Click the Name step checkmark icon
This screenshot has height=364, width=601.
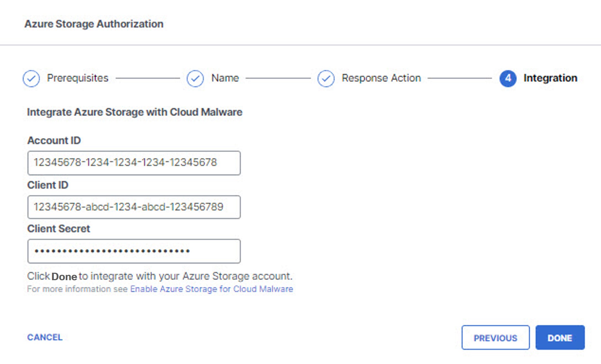(195, 79)
